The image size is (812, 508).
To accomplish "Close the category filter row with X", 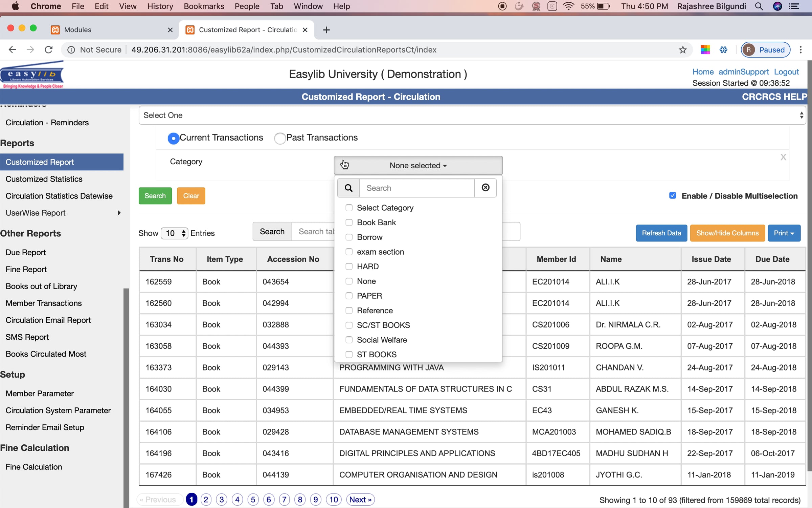I will tap(783, 157).
